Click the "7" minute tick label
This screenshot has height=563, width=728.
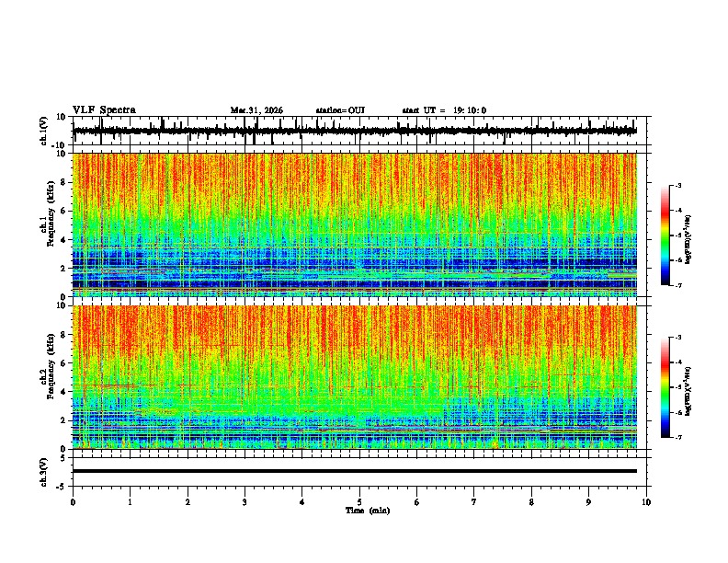[474, 502]
